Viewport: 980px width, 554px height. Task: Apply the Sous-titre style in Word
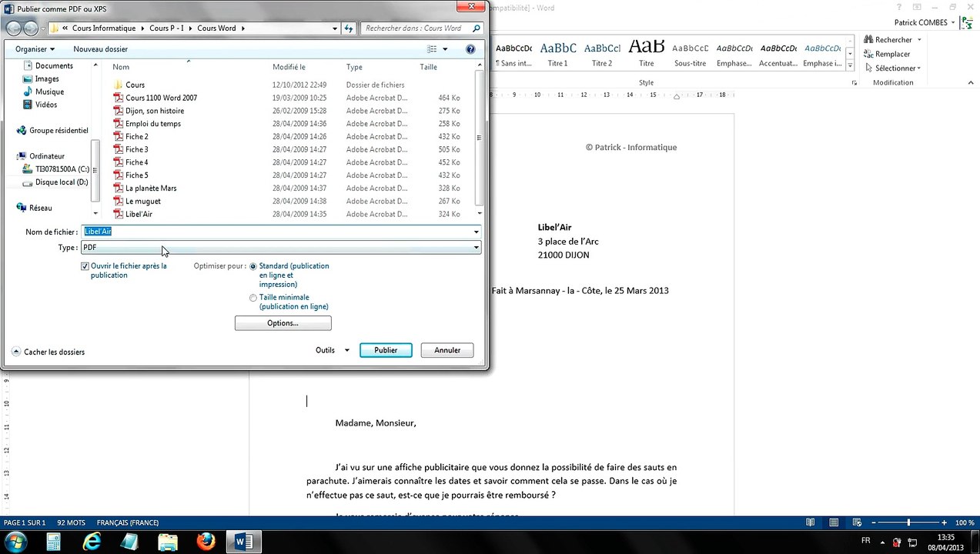690,53
